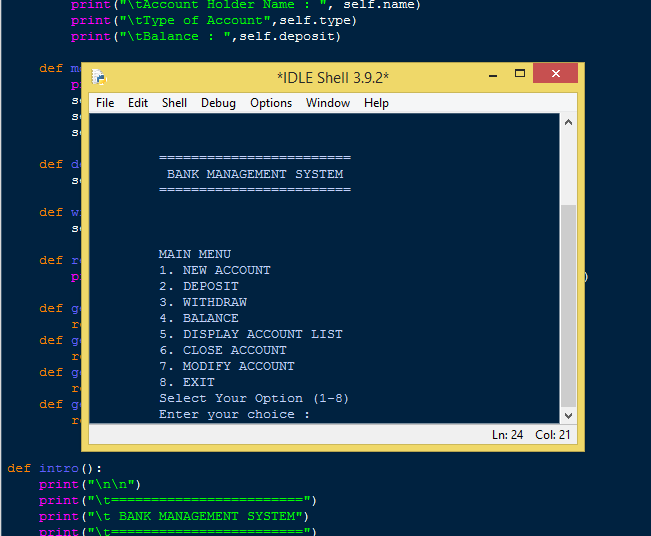This screenshot has width=651, height=536.
Task: Click the 'Balance' print line in editor
Action: point(206,37)
